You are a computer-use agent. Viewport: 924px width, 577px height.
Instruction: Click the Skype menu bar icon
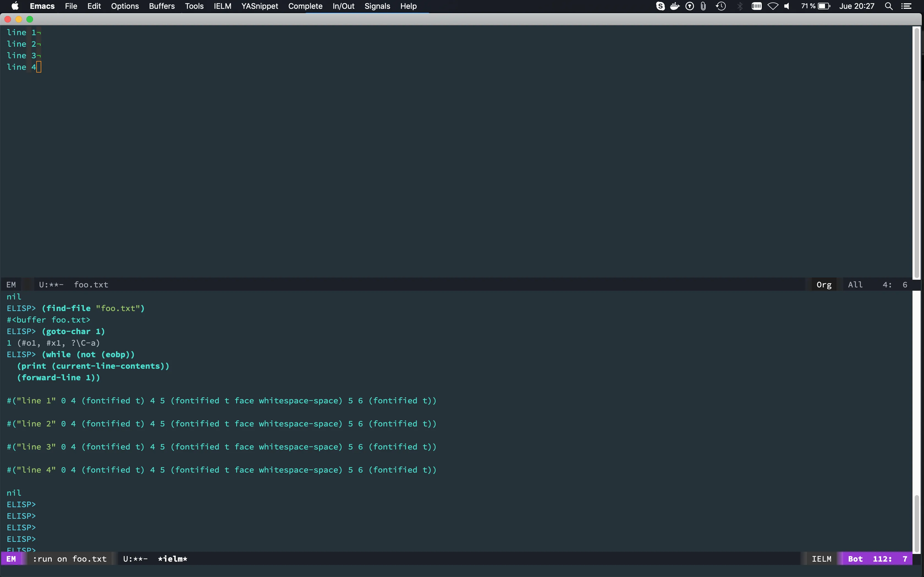click(x=660, y=6)
